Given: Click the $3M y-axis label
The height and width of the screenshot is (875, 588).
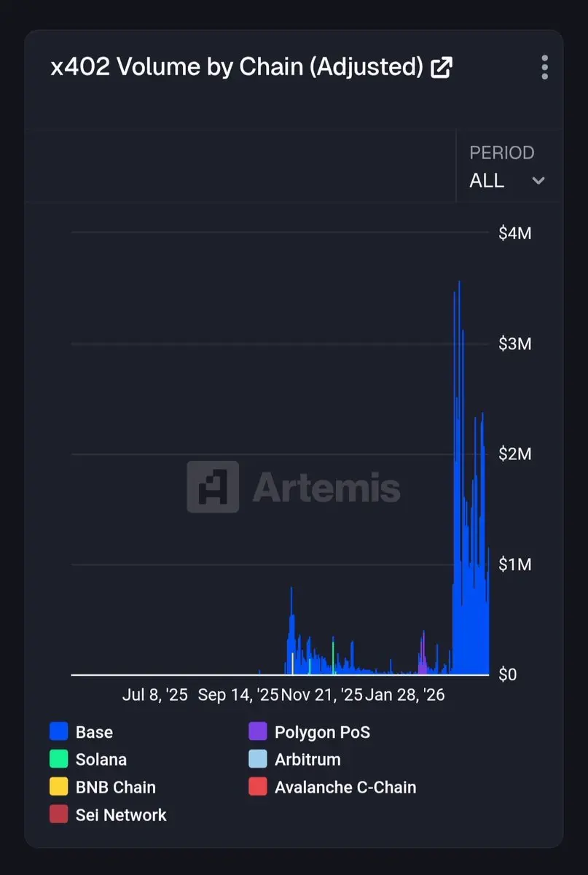Looking at the screenshot, I should (x=515, y=343).
